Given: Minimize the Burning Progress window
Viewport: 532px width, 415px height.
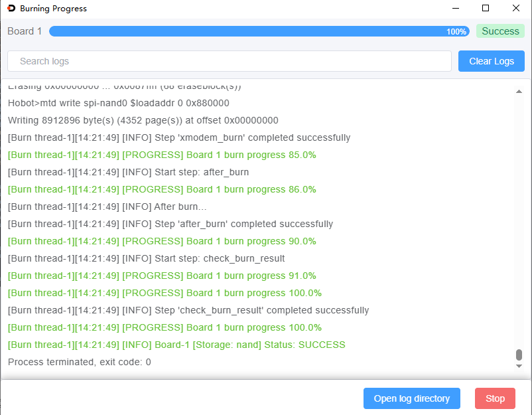Looking at the screenshot, I should coord(456,8).
